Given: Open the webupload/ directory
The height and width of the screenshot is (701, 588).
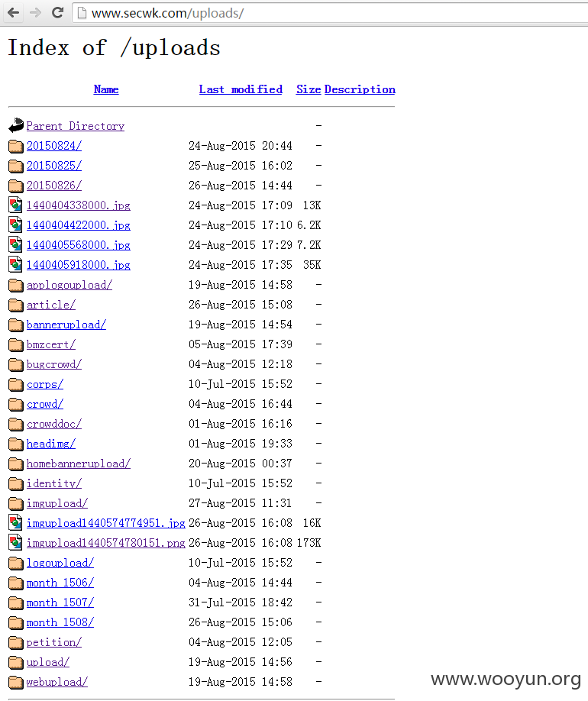Looking at the screenshot, I should (x=57, y=682).
